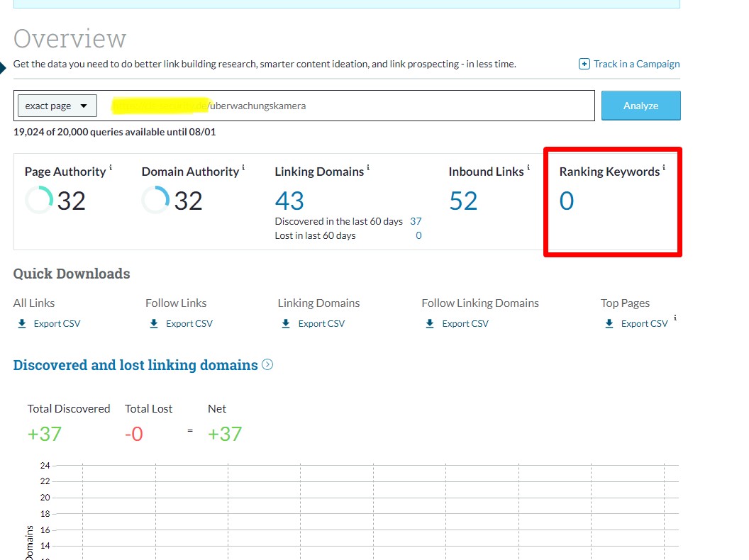Show Inbound Links info tooltip icon
Image resolution: width=749 pixels, height=560 pixels.
point(528,167)
